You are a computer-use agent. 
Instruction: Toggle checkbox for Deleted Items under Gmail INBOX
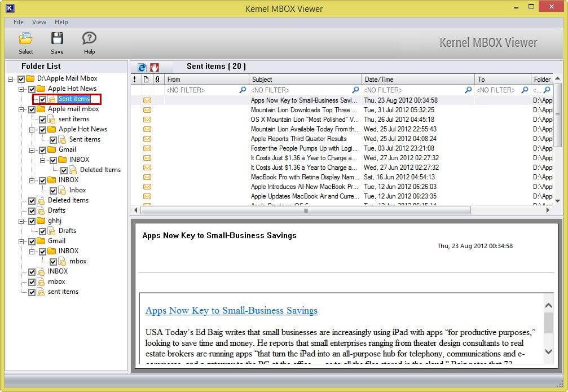[x=64, y=170]
